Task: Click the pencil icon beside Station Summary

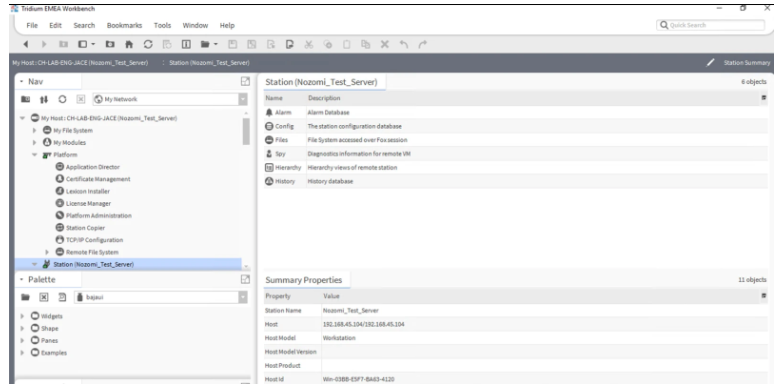Action: [x=710, y=63]
